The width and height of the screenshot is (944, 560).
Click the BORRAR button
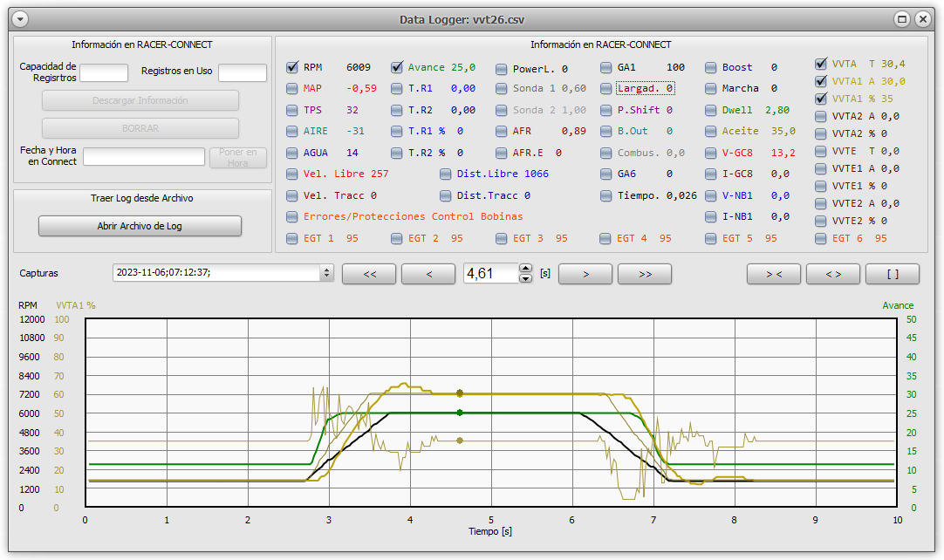[x=140, y=128]
